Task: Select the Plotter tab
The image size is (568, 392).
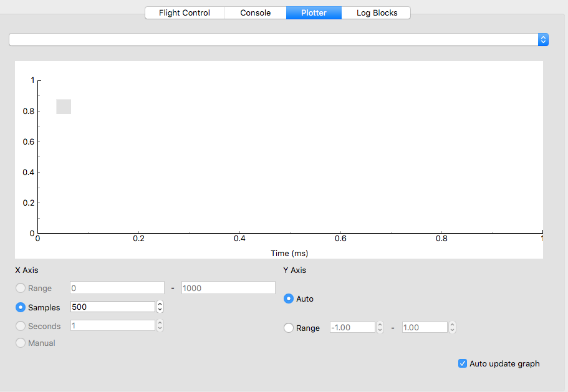Action: (x=314, y=12)
